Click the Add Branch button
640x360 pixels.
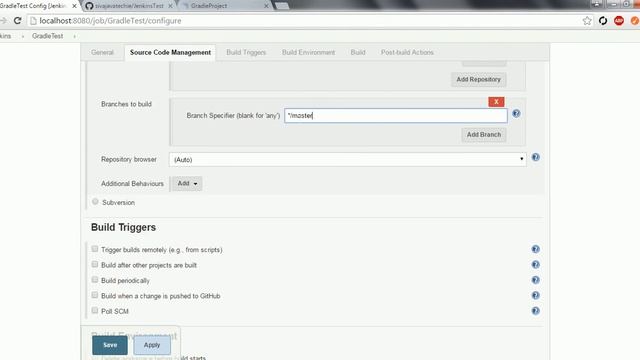tap(484, 134)
